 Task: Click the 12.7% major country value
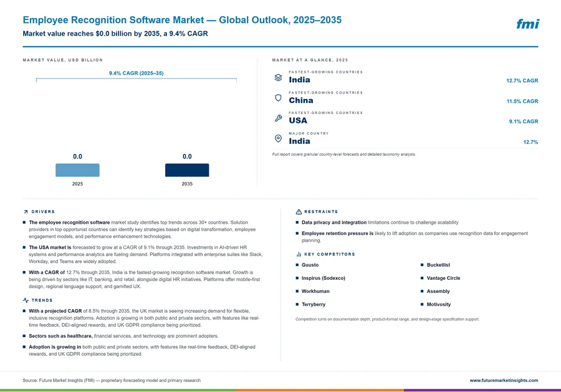(530, 142)
